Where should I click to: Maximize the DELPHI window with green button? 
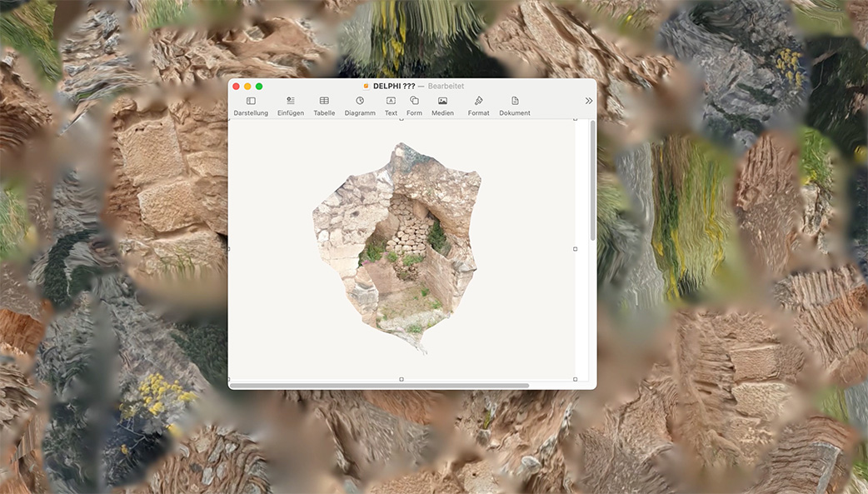point(259,87)
